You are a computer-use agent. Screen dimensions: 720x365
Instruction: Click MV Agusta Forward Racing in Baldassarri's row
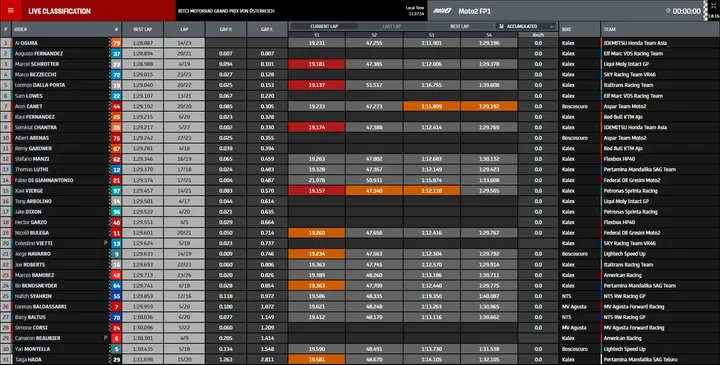[x=634, y=307]
